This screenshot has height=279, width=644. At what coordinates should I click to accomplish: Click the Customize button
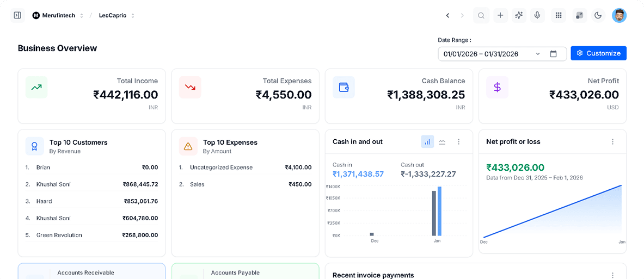tap(598, 53)
